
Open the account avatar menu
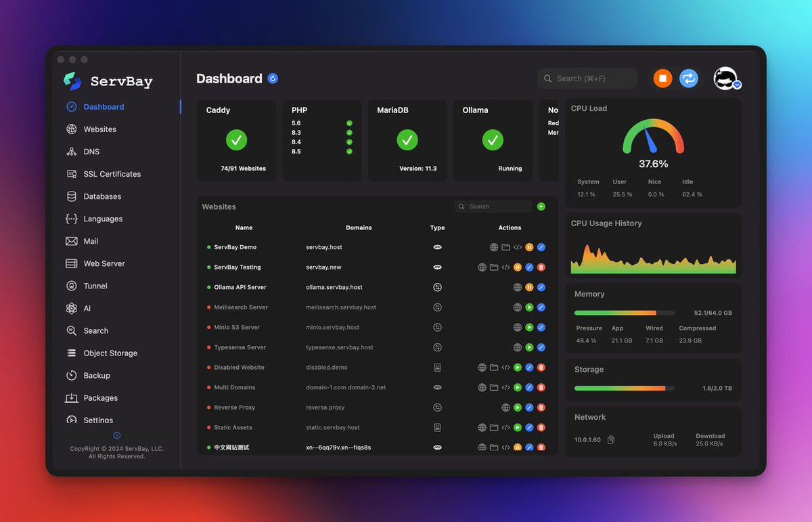tap(725, 78)
